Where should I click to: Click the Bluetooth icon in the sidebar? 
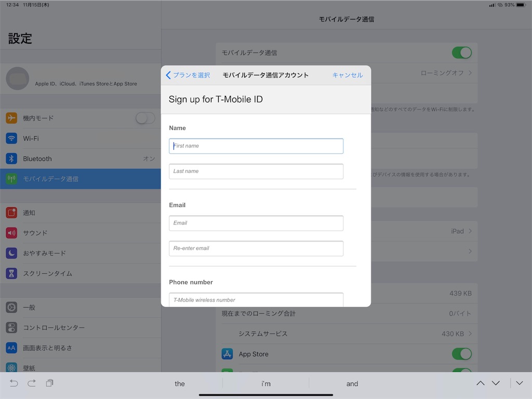click(x=11, y=158)
